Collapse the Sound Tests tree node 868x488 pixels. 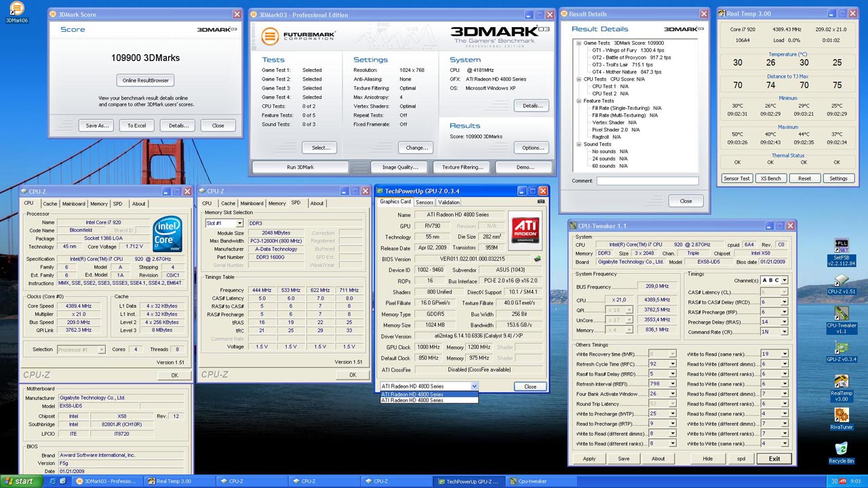point(578,144)
